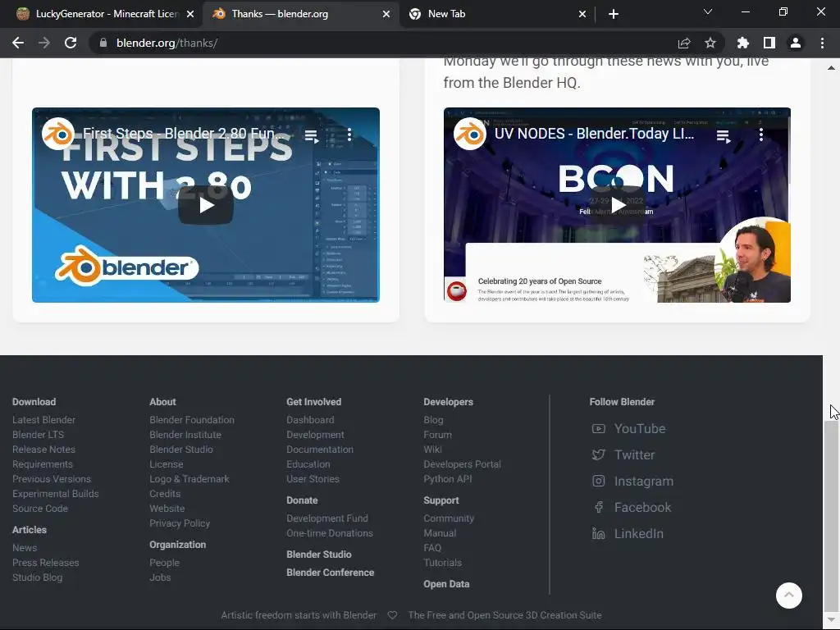
Task: View site security lock info
Action: coord(103,43)
